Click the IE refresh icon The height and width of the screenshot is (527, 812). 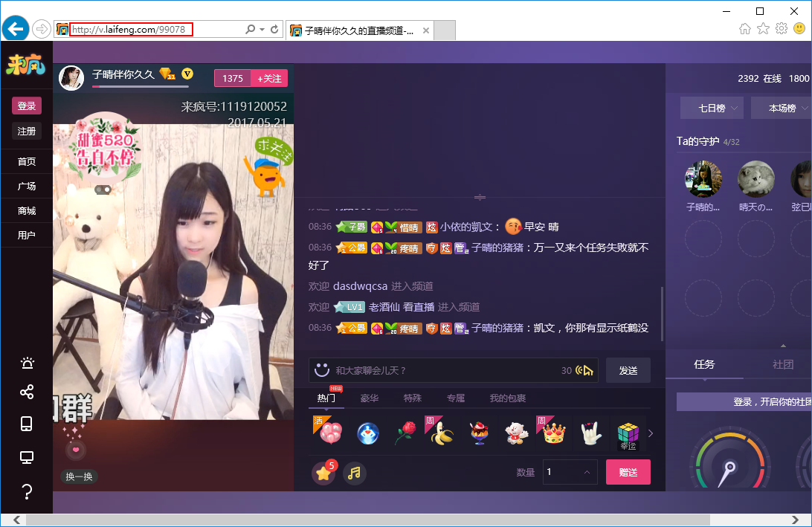pyautogui.click(x=275, y=30)
